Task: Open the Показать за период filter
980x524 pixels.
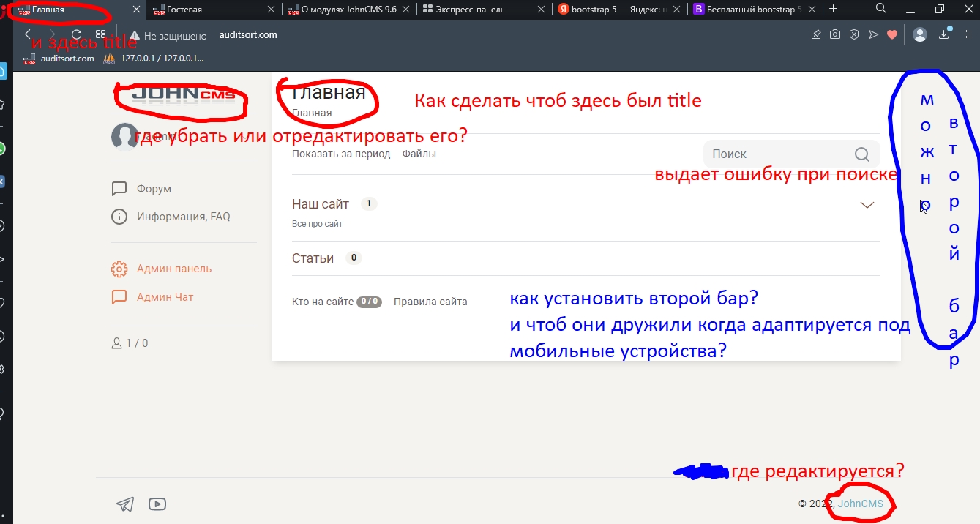Action: pos(340,154)
